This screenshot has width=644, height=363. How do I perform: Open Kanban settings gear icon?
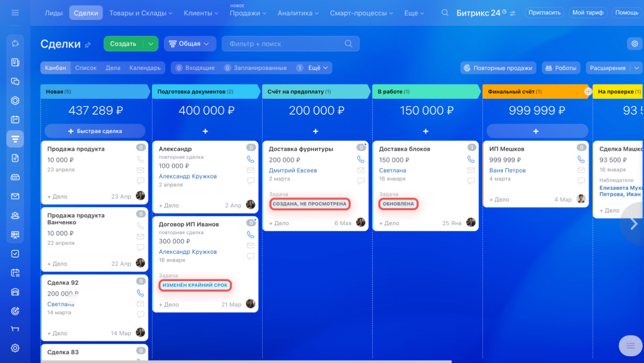(634, 44)
